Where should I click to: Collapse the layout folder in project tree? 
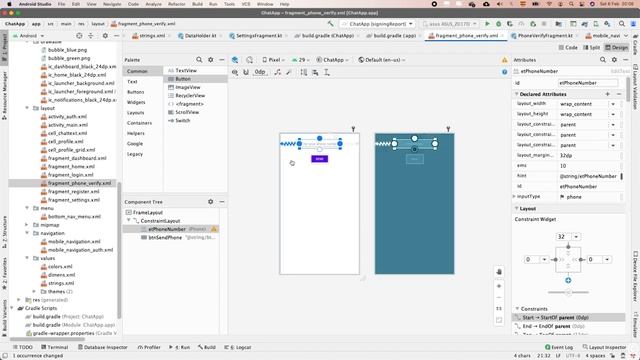click(27, 108)
